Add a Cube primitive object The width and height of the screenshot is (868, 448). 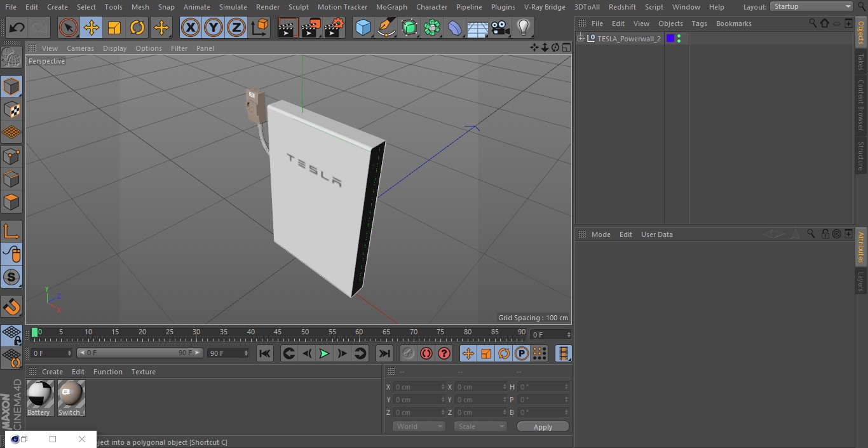[363, 28]
